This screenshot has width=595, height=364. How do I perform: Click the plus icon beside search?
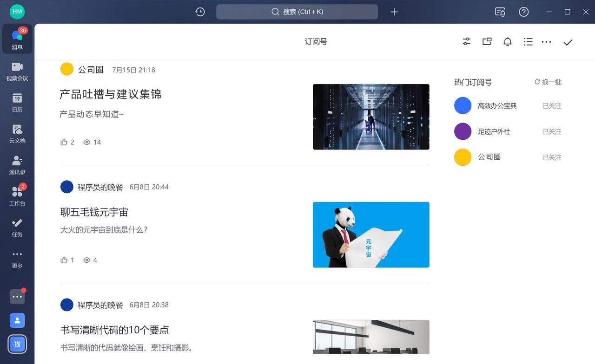[394, 12]
